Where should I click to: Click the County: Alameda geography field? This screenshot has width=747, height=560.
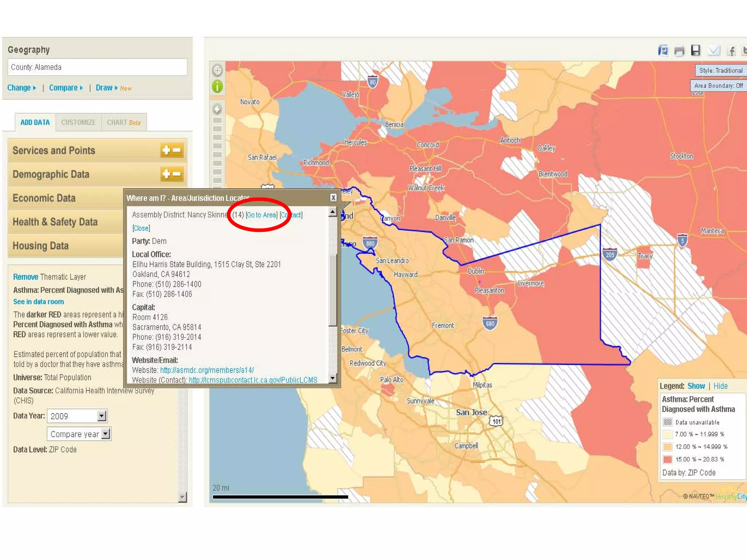[97, 67]
